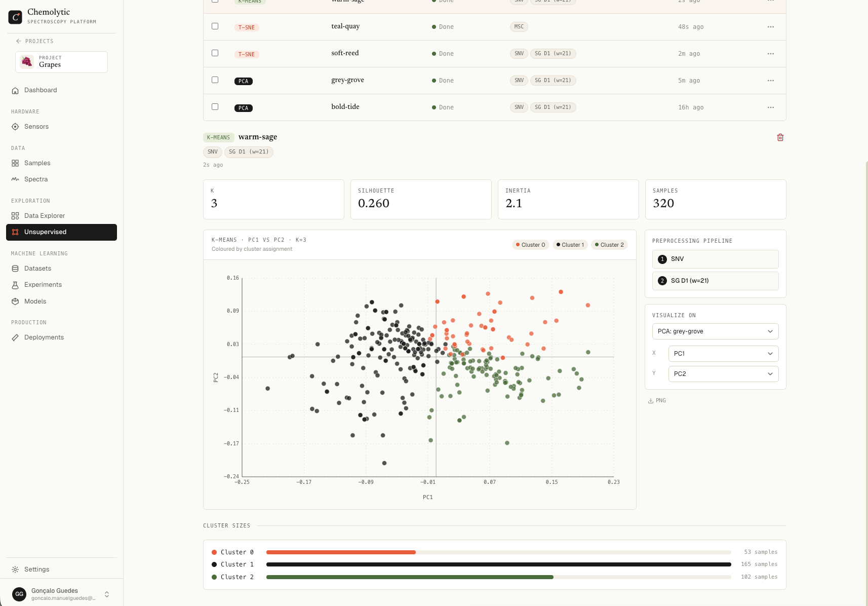Screen dimensions: 868x606
Task: Switch to Data Explorer
Action: coord(61,216)
